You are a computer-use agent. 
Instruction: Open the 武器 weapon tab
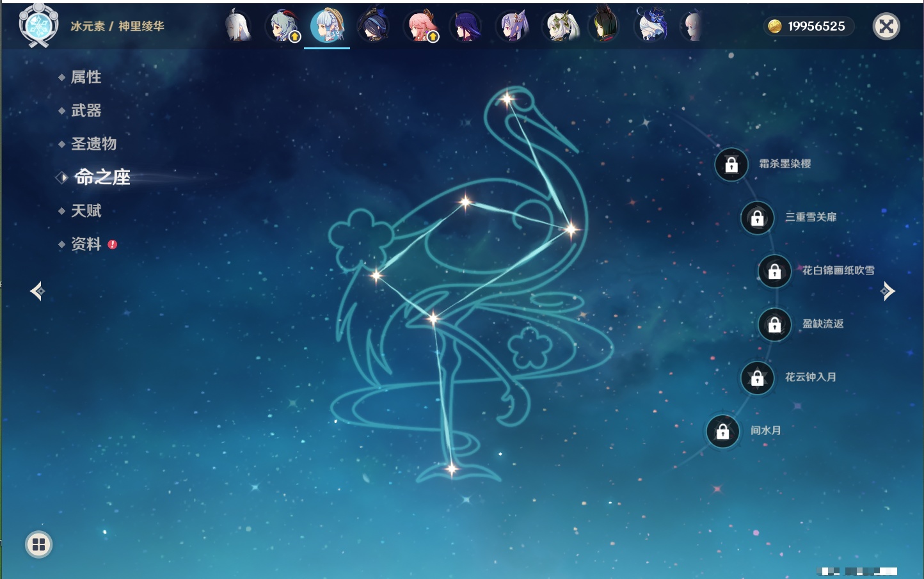point(86,111)
